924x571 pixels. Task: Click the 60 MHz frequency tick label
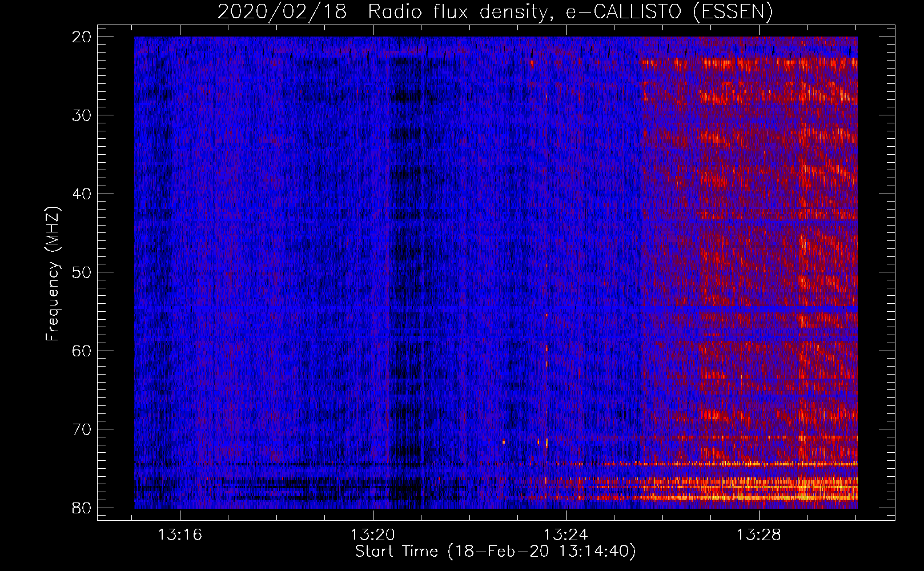click(82, 351)
